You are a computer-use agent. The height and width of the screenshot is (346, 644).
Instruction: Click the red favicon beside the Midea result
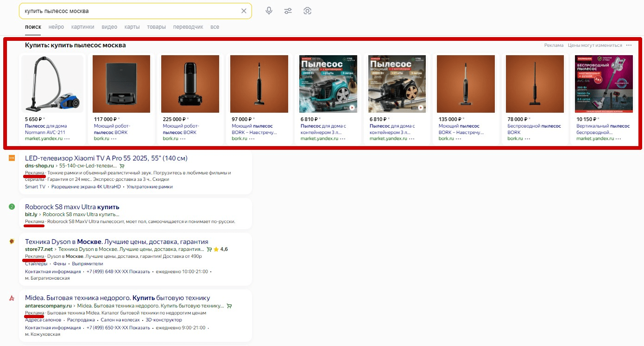(x=12, y=298)
